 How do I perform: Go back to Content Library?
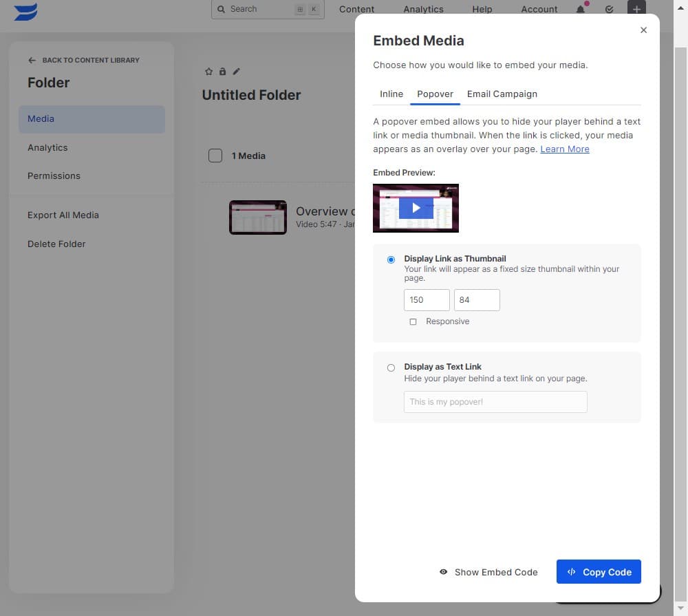pyautogui.click(x=83, y=60)
